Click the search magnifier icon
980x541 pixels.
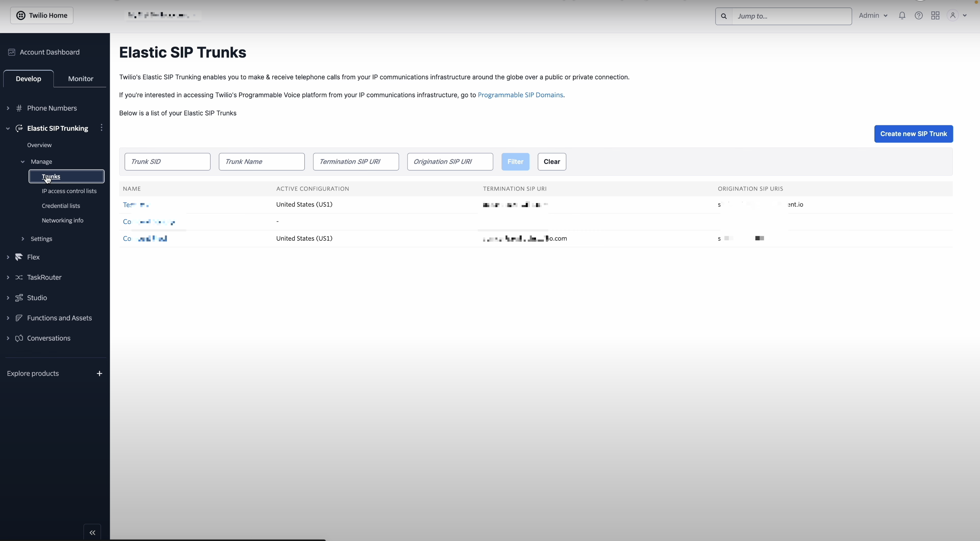click(x=724, y=16)
